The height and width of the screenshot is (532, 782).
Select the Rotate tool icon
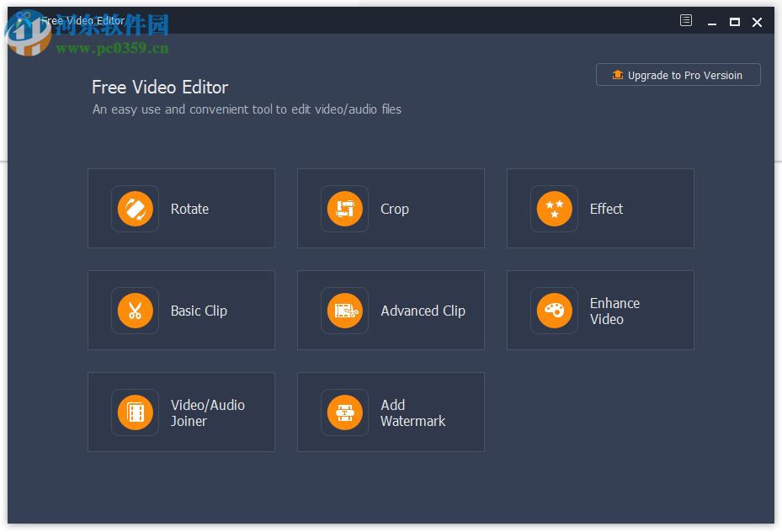(135, 208)
